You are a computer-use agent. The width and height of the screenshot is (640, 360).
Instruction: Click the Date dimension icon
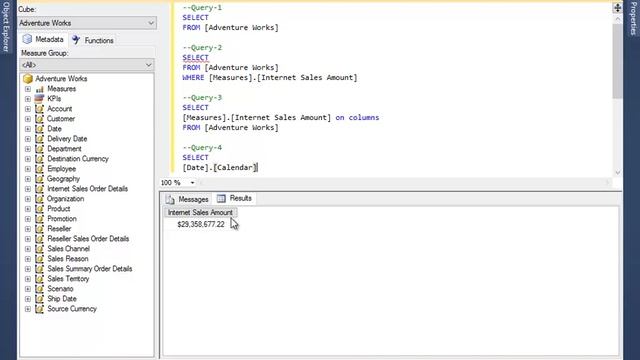point(39,129)
